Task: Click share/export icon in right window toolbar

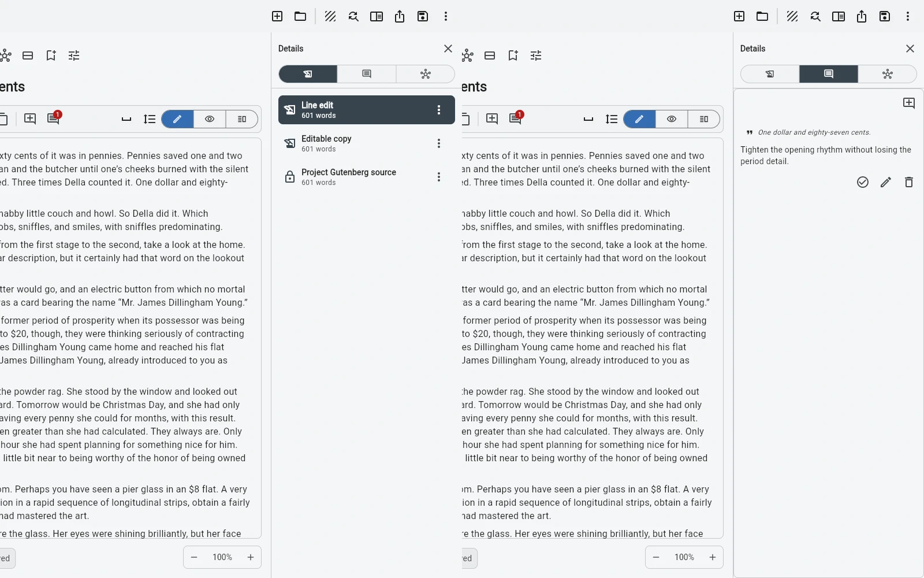Action: pyautogui.click(x=862, y=16)
